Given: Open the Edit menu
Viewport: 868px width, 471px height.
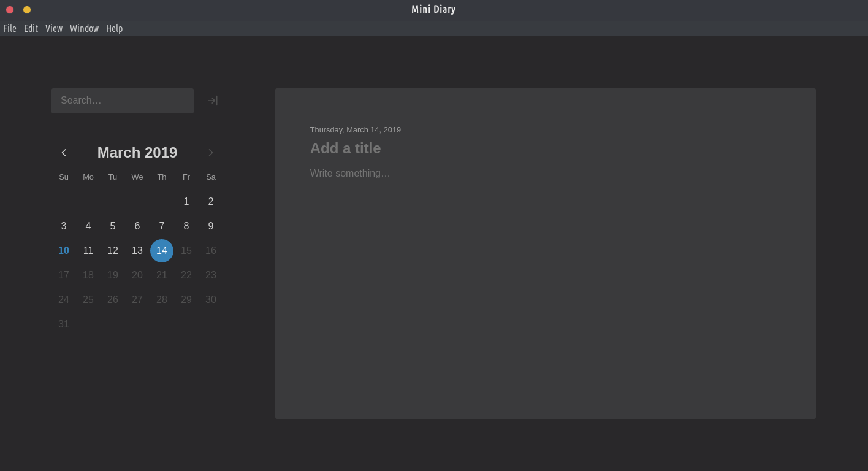Looking at the screenshot, I should [31, 28].
